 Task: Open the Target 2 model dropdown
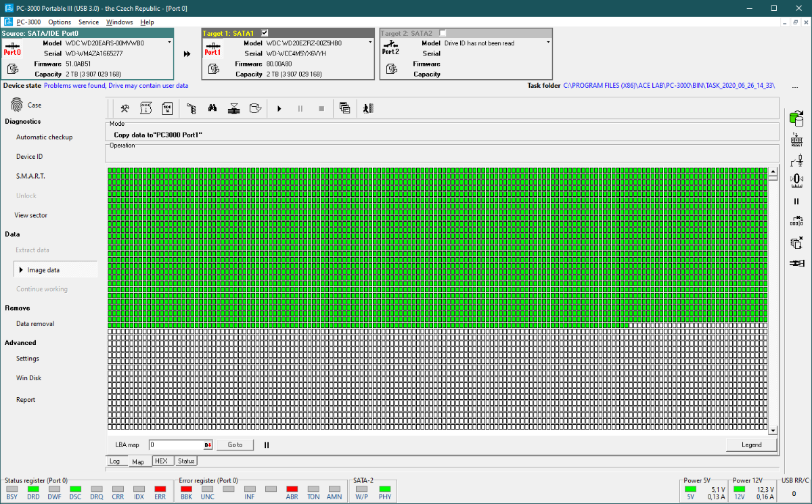click(548, 43)
